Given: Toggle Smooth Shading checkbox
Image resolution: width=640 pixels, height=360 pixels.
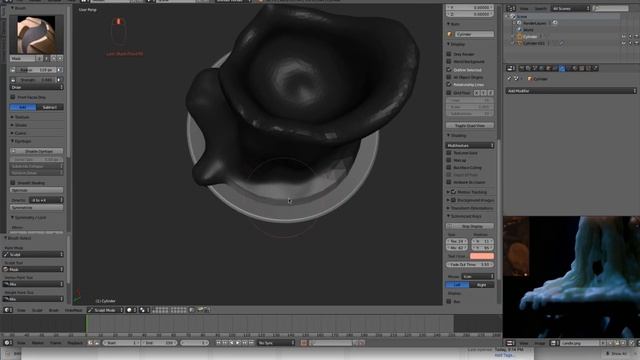Looking at the screenshot, I should click(13, 182).
